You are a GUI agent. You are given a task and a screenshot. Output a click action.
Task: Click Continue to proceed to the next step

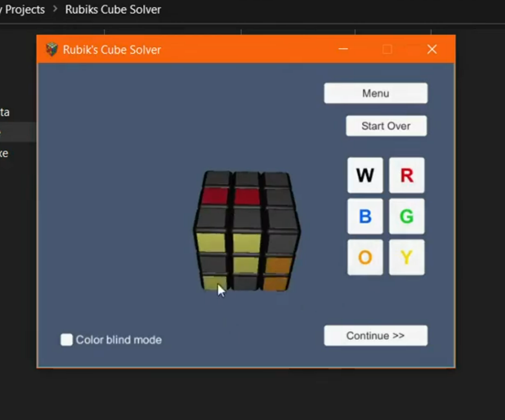[375, 335]
